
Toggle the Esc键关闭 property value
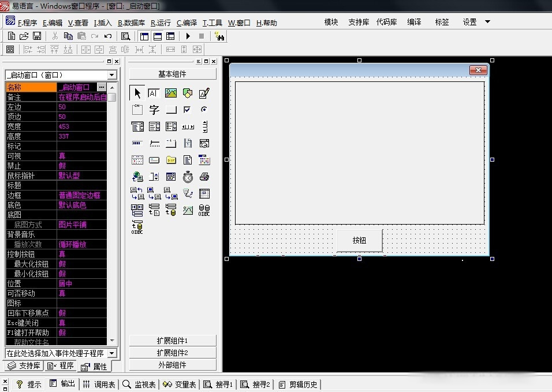(81, 323)
